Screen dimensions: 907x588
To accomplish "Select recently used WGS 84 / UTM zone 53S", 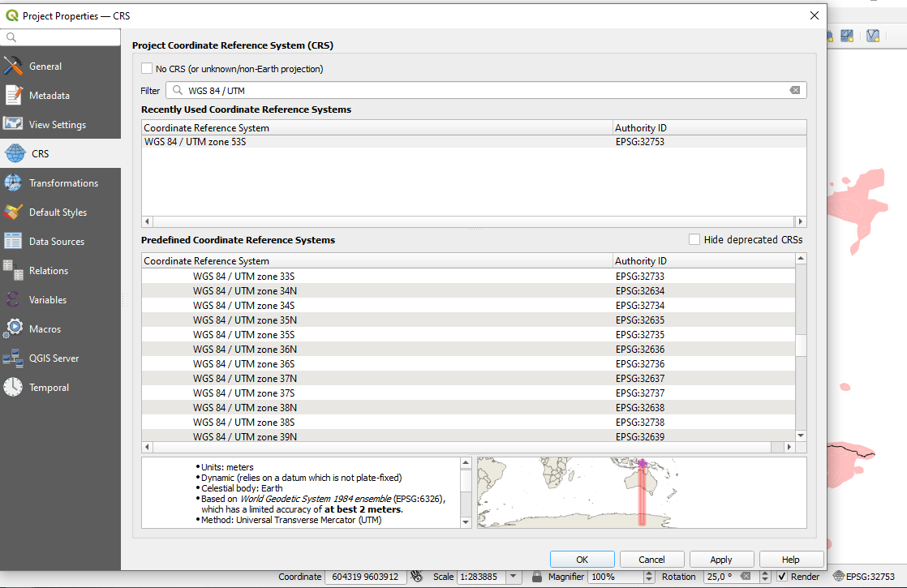I will [x=474, y=142].
